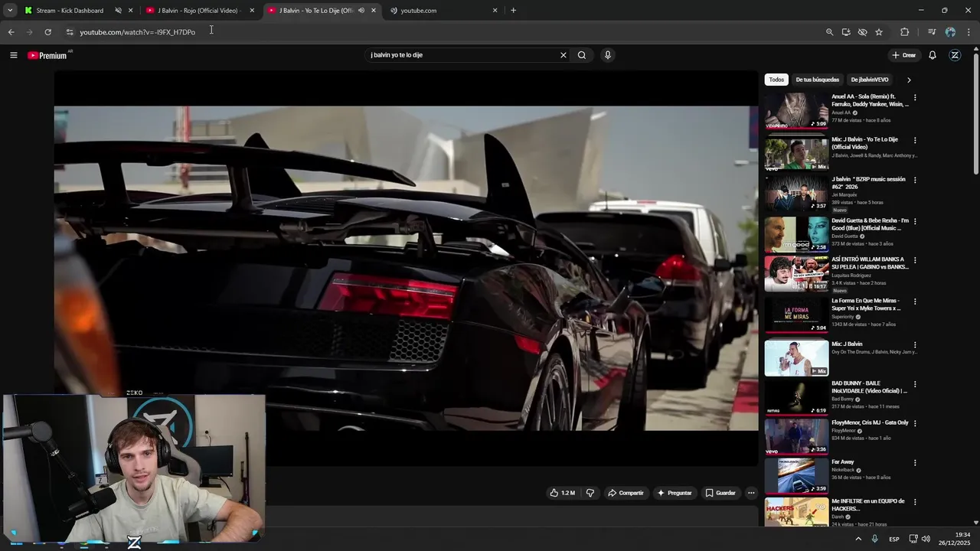Open options for Willam Banks video
This screenshot has height=551, width=980.
pos(915,260)
